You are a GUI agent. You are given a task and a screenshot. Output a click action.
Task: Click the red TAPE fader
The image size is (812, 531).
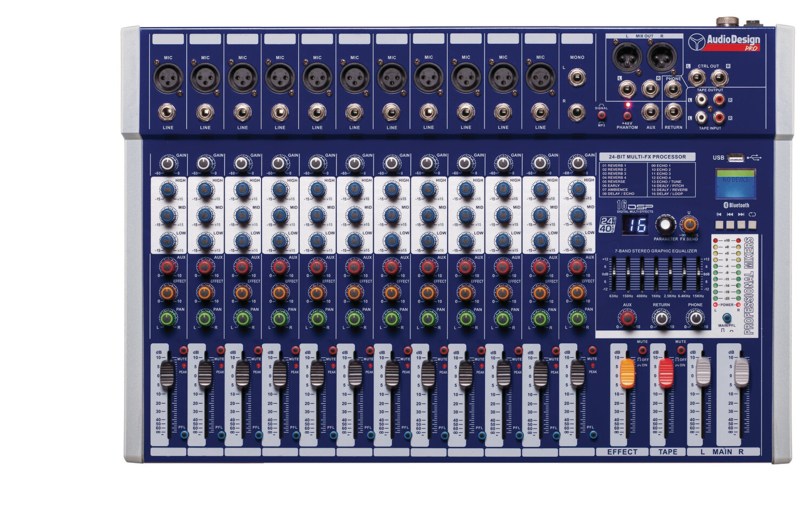(x=666, y=372)
